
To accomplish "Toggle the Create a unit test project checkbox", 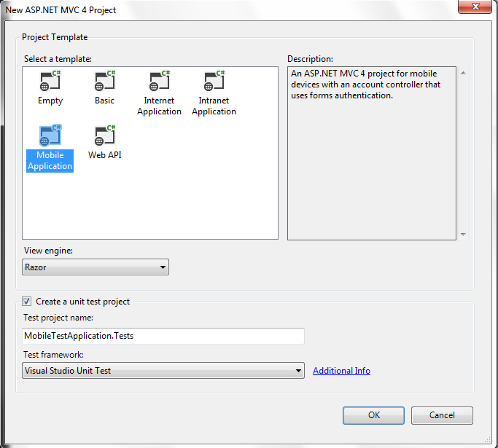I will (27, 301).
